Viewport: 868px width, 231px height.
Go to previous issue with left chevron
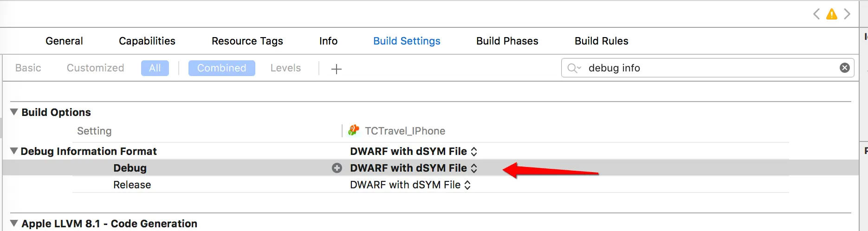(816, 14)
